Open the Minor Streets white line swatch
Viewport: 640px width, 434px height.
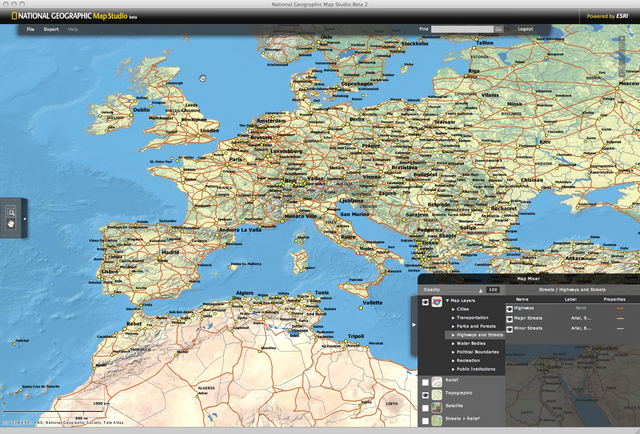click(620, 329)
